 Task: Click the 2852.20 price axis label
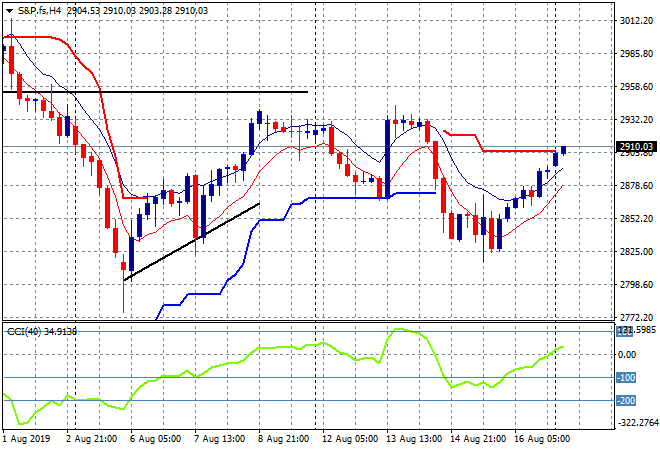[636, 218]
